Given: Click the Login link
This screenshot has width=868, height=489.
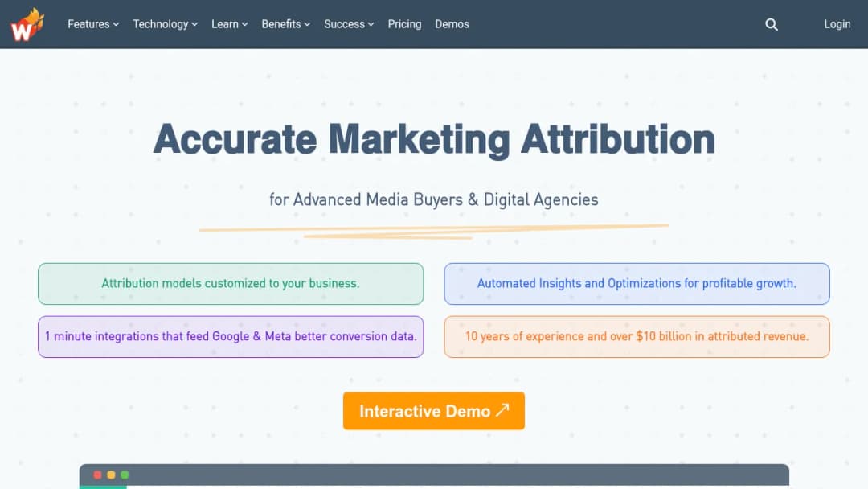Looking at the screenshot, I should pyautogui.click(x=837, y=24).
